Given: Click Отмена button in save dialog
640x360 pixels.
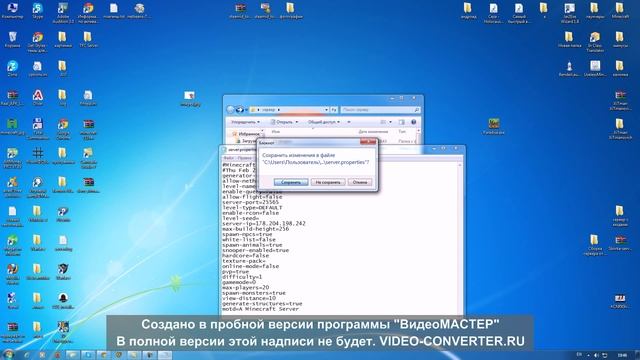Looking at the screenshot, I should (360, 182).
